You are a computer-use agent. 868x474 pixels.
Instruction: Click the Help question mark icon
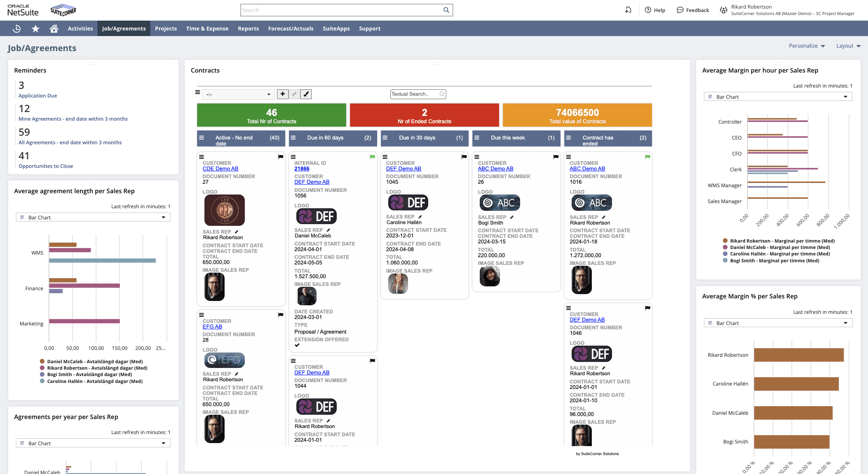pos(648,10)
